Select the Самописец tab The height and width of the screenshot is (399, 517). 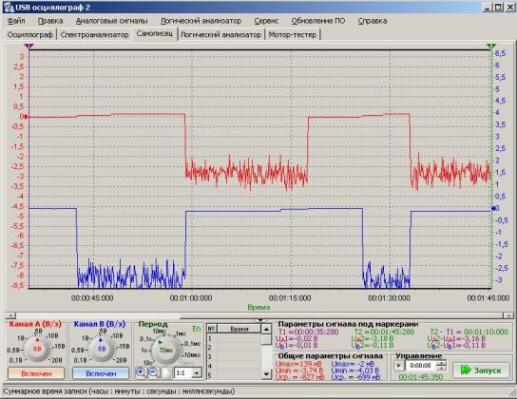click(x=155, y=34)
